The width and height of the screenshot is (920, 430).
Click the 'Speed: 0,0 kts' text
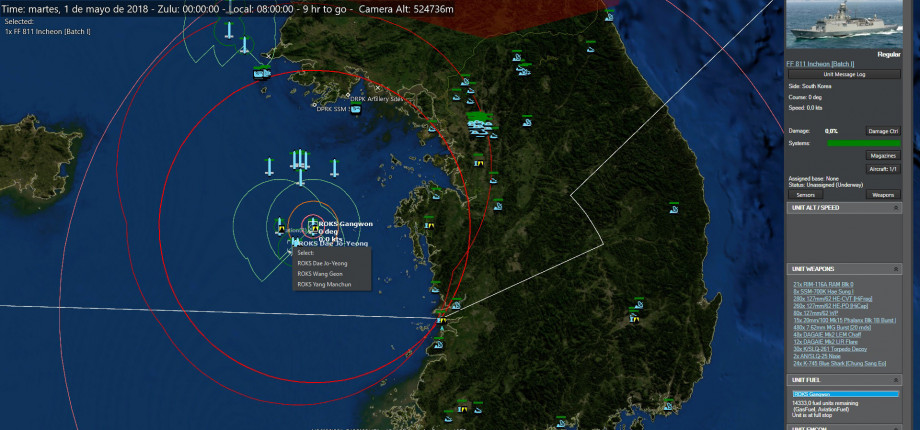coord(804,108)
